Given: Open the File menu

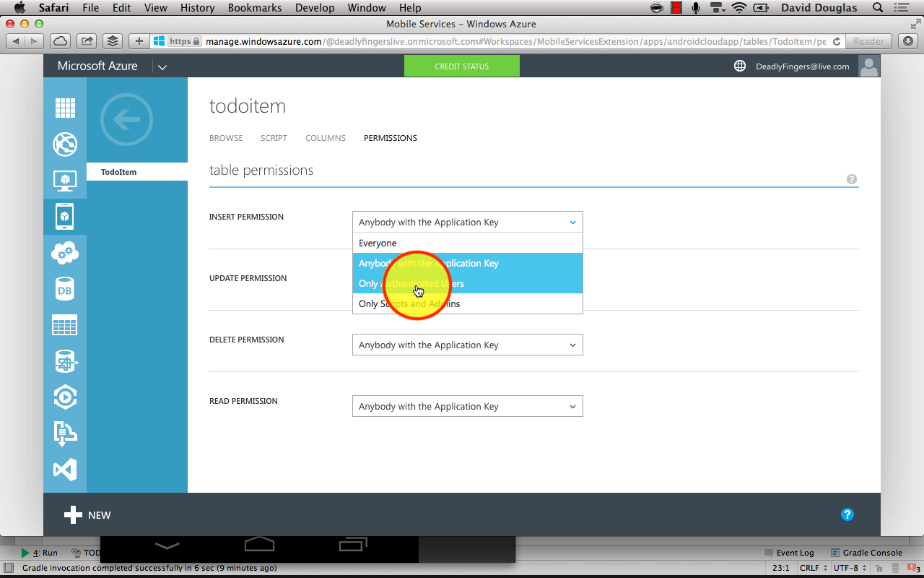Looking at the screenshot, I should (x=91, y=8).
